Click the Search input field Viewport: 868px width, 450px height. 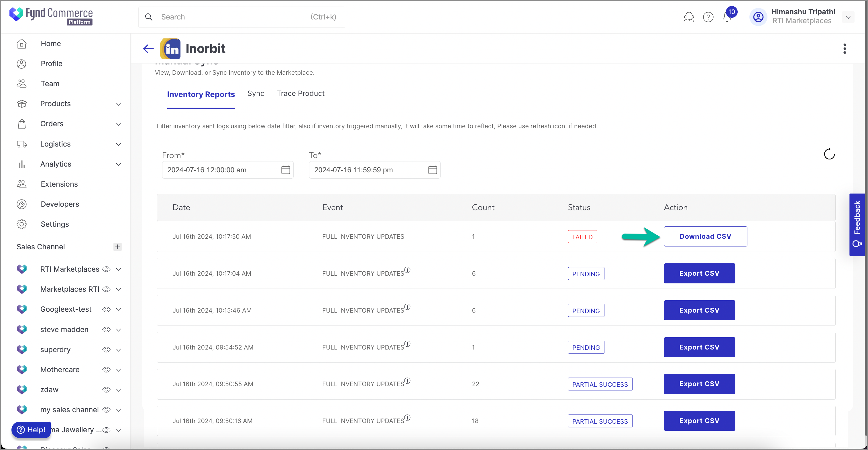241,17
